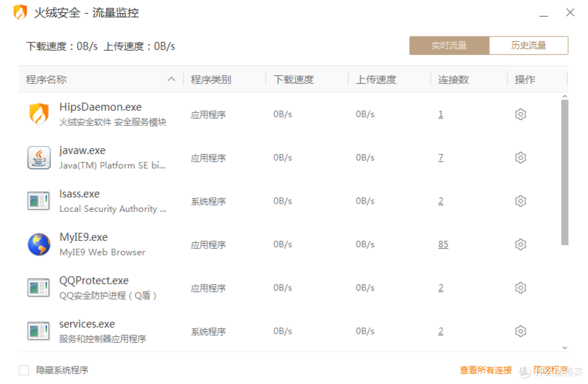The width and height of the screenshot is (588, 384).
Task: Open settings gear for HipsDaemon.exe
Action: point(520,114)
